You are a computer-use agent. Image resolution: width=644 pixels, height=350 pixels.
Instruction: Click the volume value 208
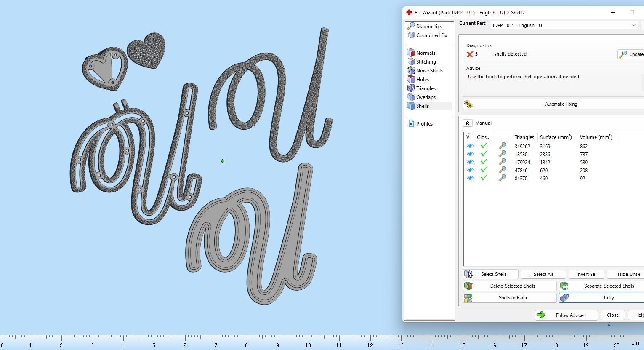click(x=583, y=171)
